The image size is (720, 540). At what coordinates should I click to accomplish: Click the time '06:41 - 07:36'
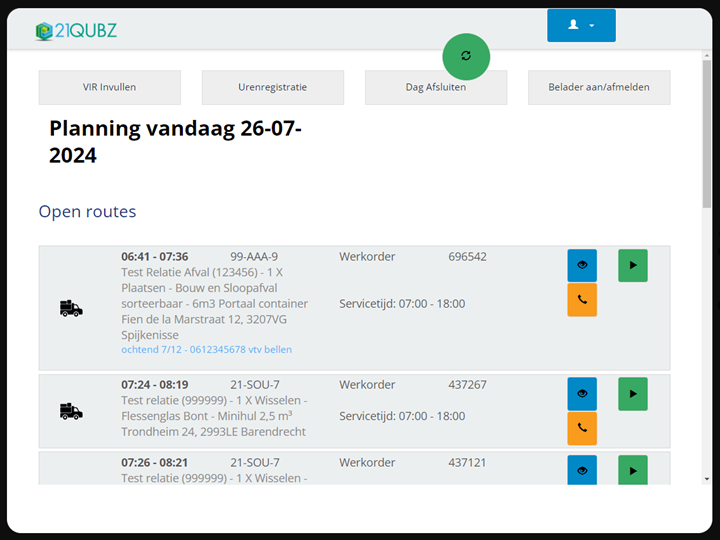pos(155,257)
